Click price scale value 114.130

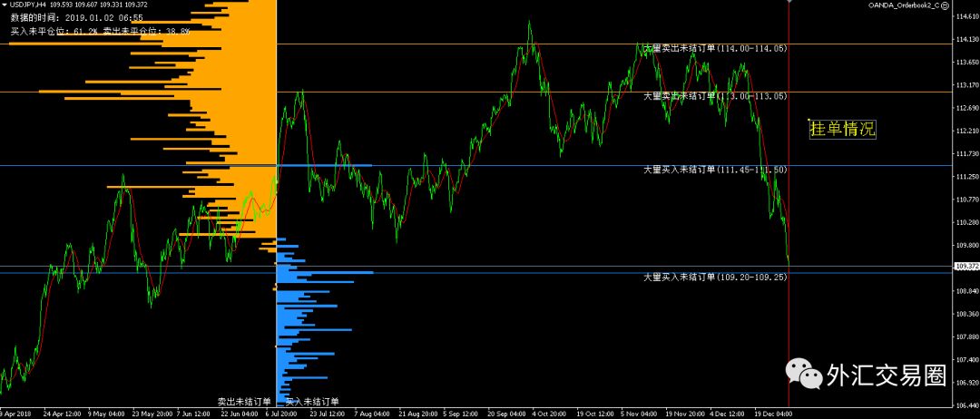pos(966,40)
